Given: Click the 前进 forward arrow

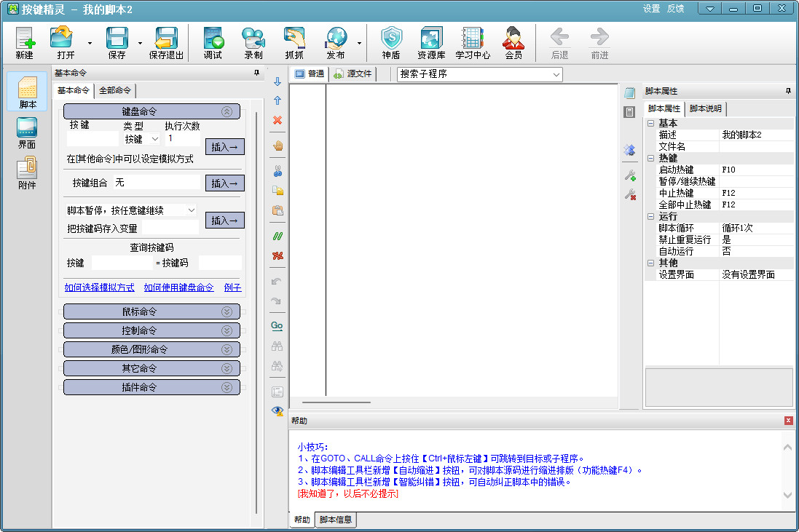Looking at the screenshot, I should [x=599, y=42].
